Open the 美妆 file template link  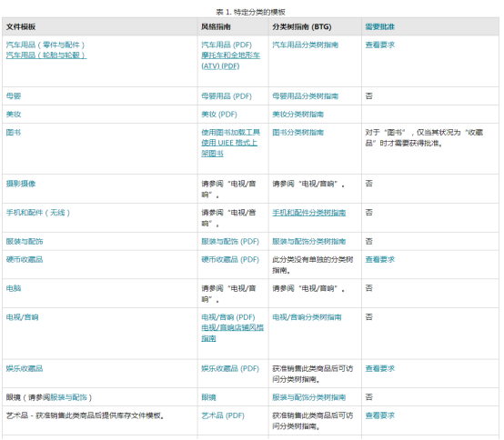14,115
